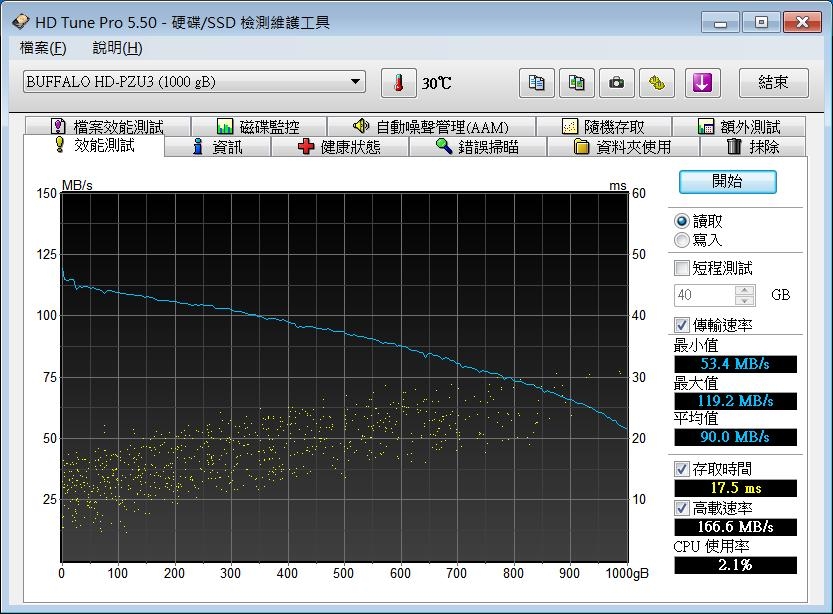Switch to the 檔案效能測試 tab
833x614 pixels.
108,126
